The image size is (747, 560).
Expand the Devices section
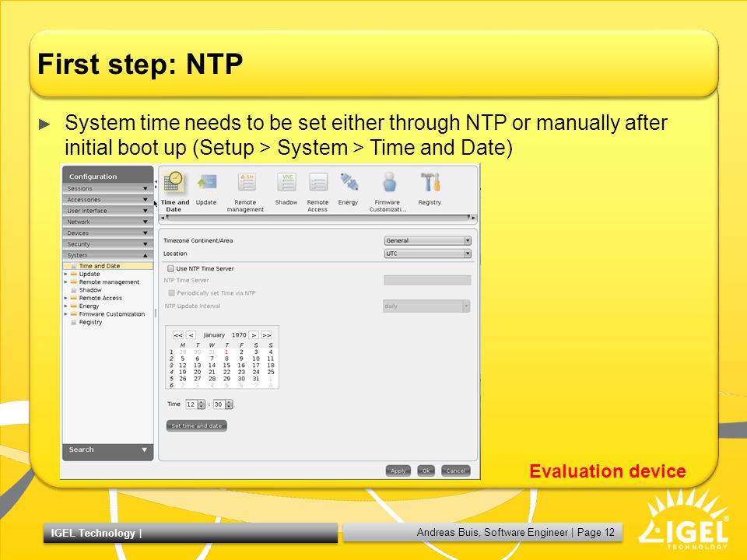[107, 233]
